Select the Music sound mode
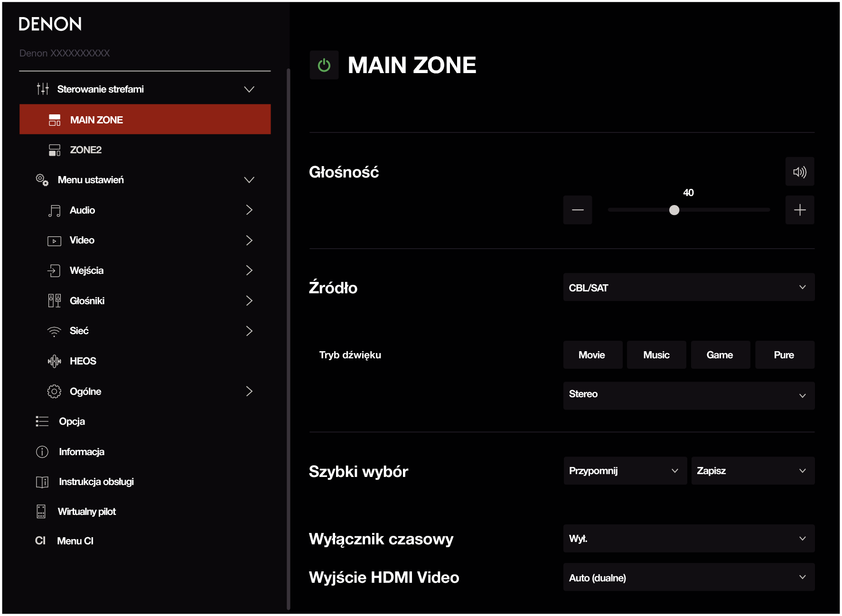Image resolution: width=842 pixels, height=616 pixels. pos(656,355)
